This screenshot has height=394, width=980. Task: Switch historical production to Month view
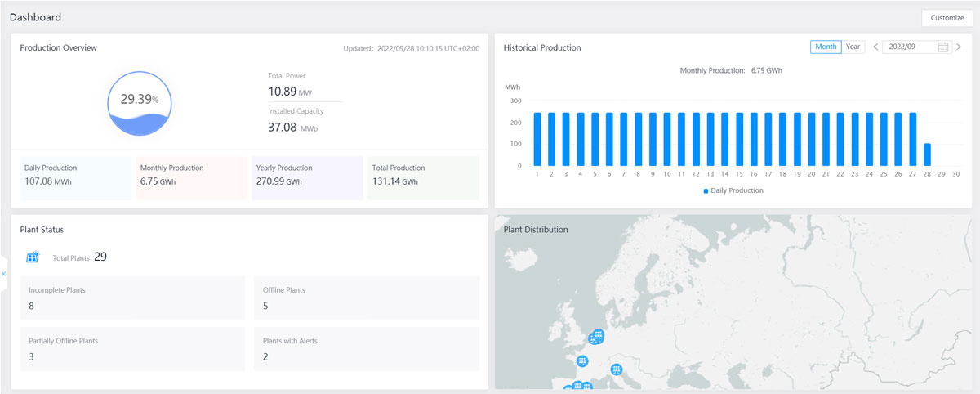826,47
